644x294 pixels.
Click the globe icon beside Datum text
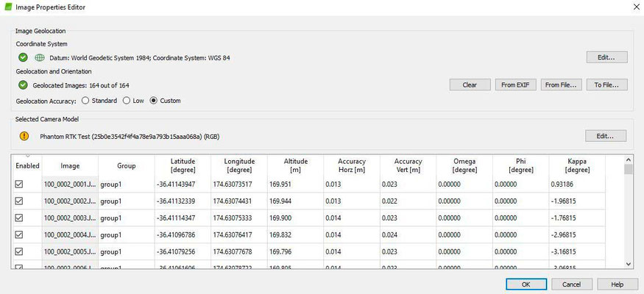coord(40,57)
